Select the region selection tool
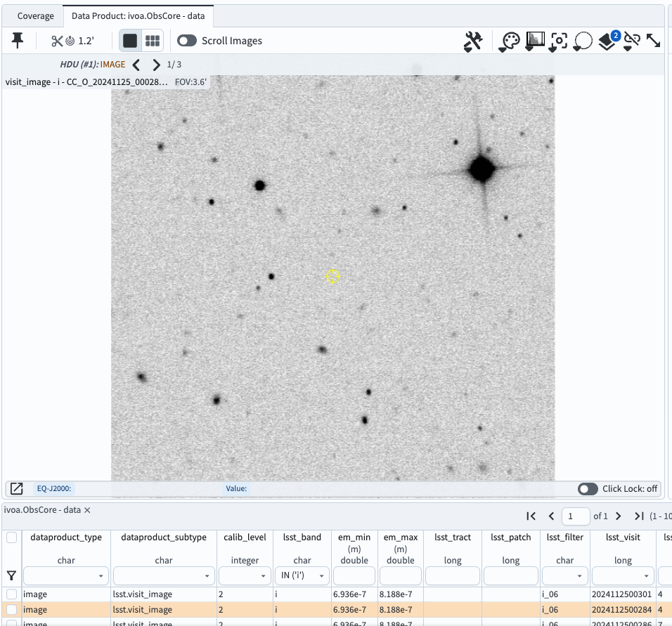 pyautogui.click(x=583, y=41)
